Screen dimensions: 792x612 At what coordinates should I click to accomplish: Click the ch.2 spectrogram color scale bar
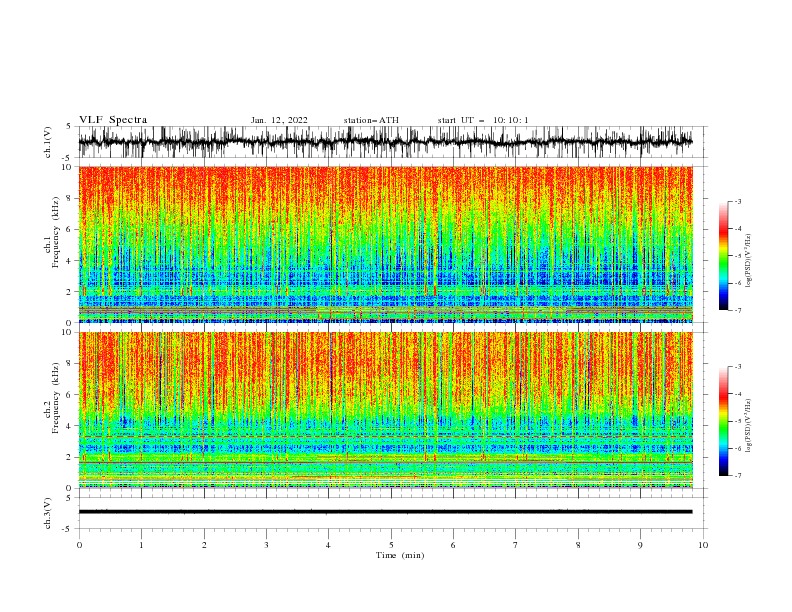click(x=724, y=421)
